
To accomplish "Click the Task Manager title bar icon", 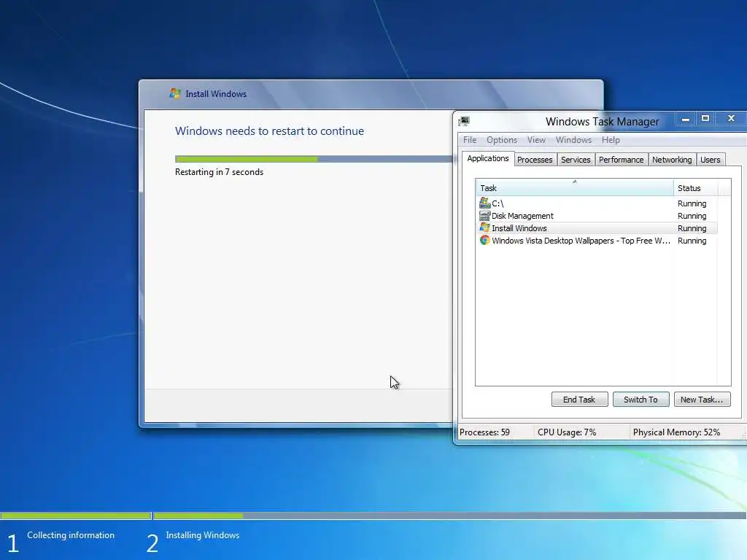I will tap(464, 121).
